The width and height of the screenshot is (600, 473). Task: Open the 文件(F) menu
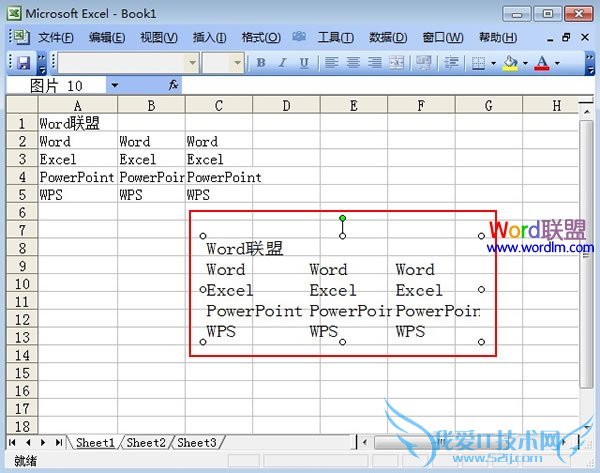55,38
